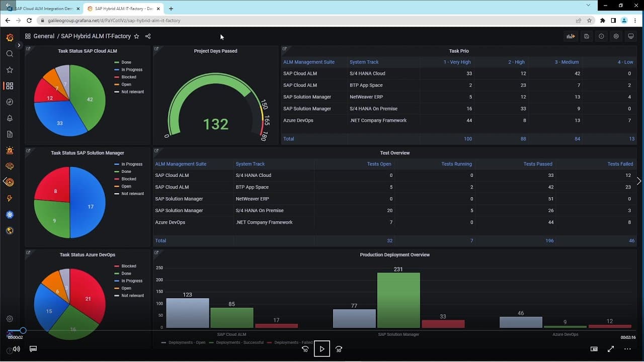This screenshot has height=362, width=644.
Task: Sort Test Overview by Tests Failed column
Action: coord(620,164)
